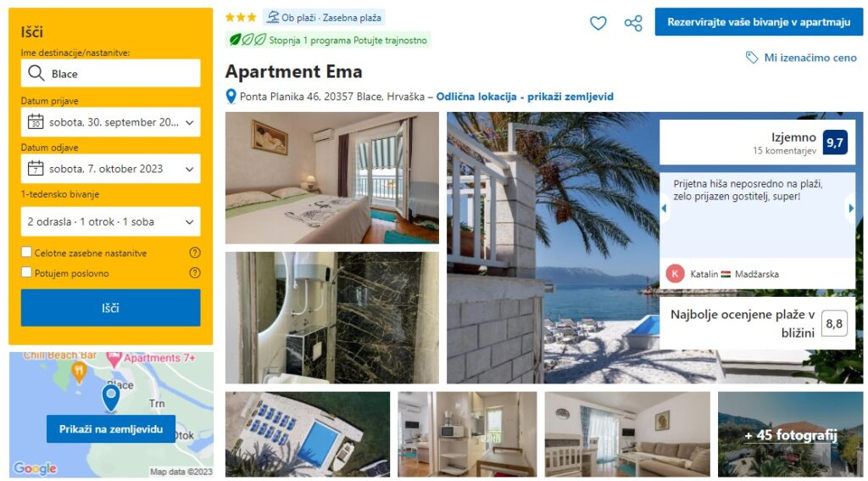Viewport: 868px width, 481px height.
Task: Save property with the heart icon
Action: point(598,23)
